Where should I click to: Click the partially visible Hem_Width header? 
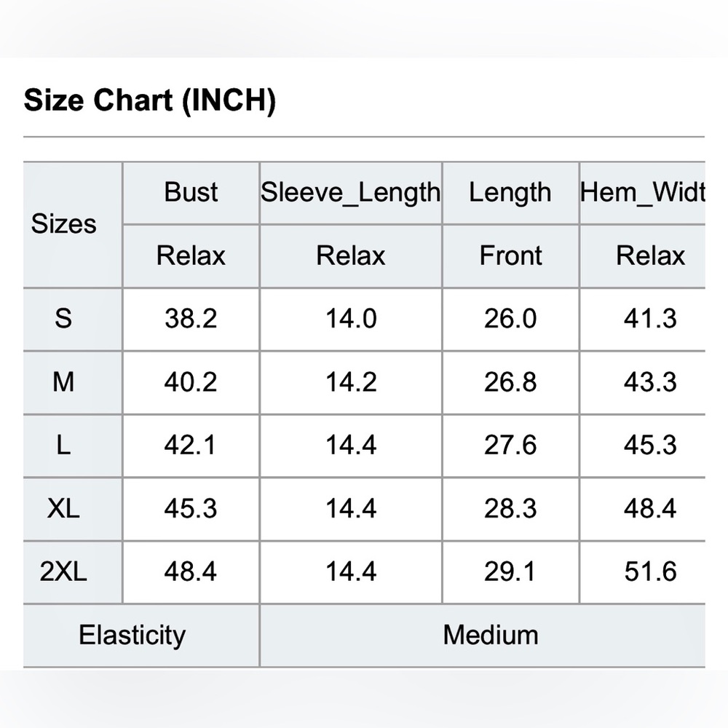tap(643, 192)
